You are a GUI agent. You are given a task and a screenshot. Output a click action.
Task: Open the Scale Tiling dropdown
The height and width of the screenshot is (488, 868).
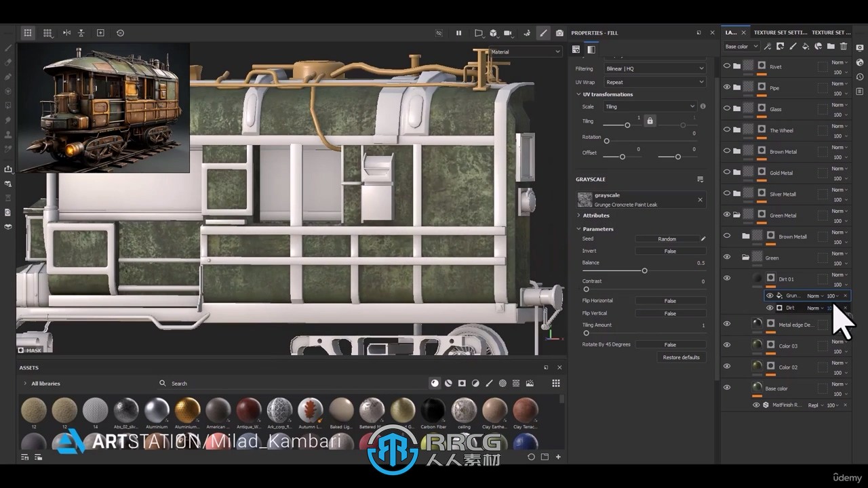[650, 106]
